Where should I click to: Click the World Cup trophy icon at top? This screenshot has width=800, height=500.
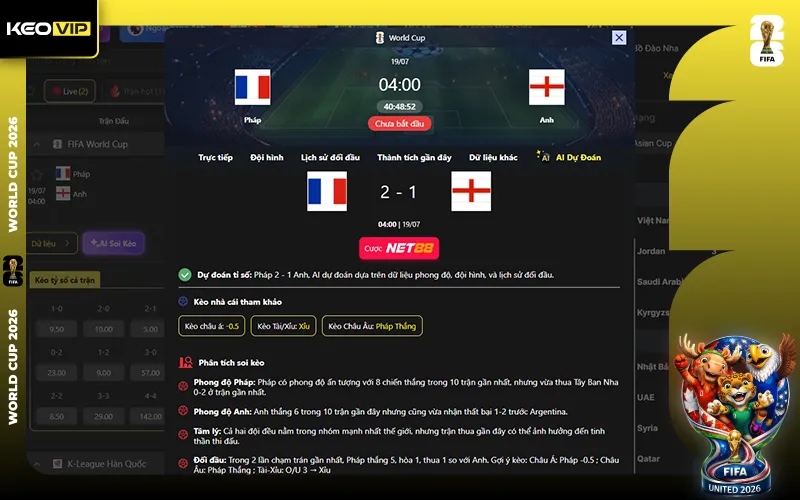coord(380,38)
